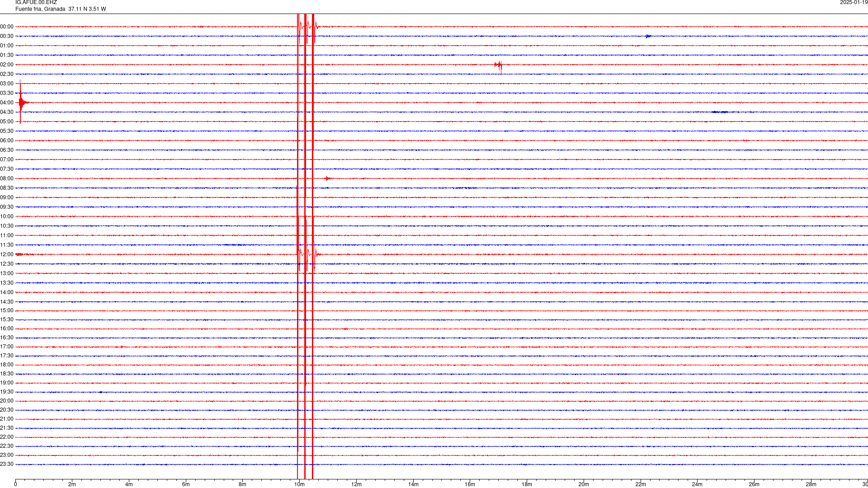Click the 2m axis tick label
The height and width of the screenshot is (488, 868).
(x=72, y=484)
